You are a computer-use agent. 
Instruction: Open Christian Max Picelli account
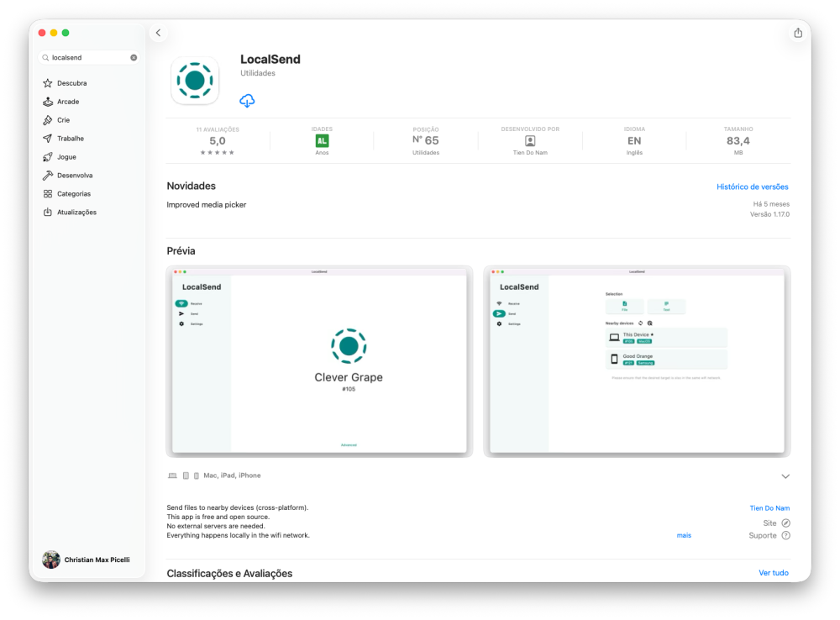pyautogui.click(x=87, y=560)
